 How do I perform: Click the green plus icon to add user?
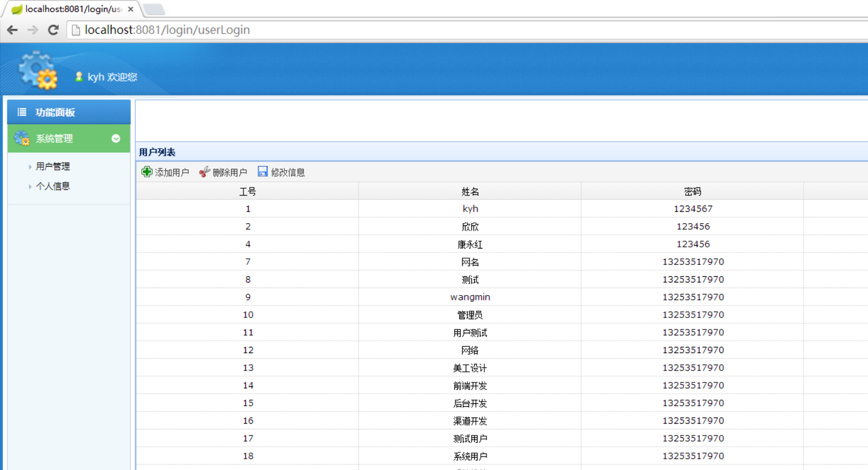click(146, 172)
